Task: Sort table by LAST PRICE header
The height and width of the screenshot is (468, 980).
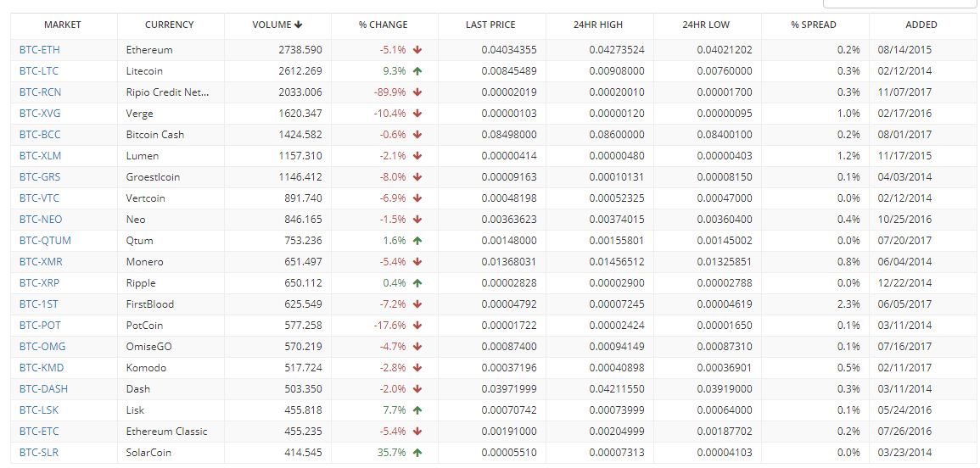Action: [x=490, y=25]
